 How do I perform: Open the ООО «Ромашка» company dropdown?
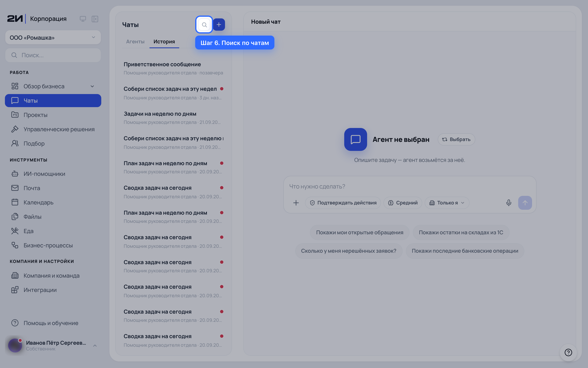click(53, 37)
